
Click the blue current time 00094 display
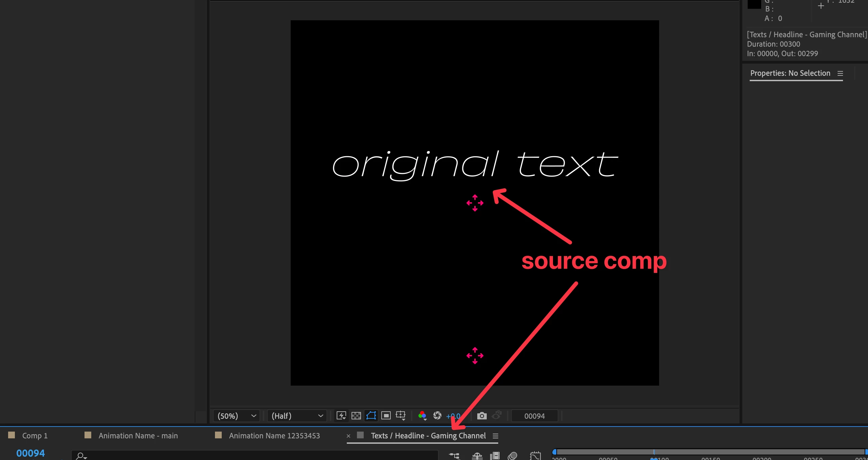click(x=30, y=453)
